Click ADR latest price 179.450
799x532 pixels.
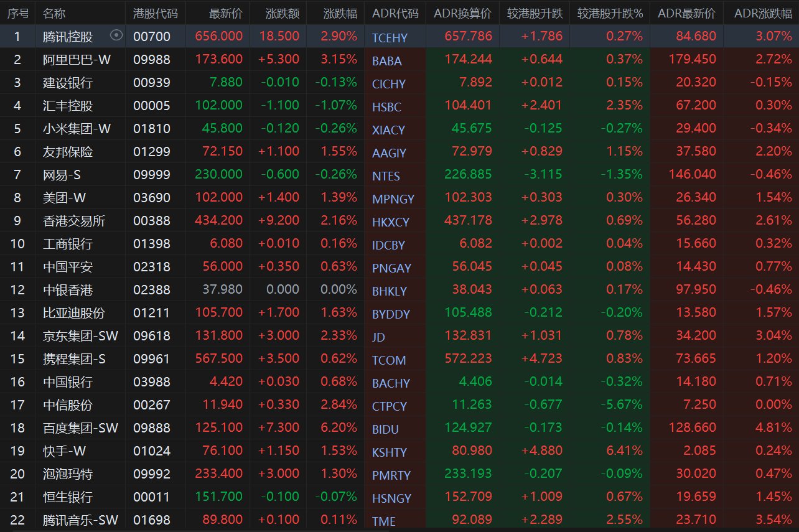693,60
